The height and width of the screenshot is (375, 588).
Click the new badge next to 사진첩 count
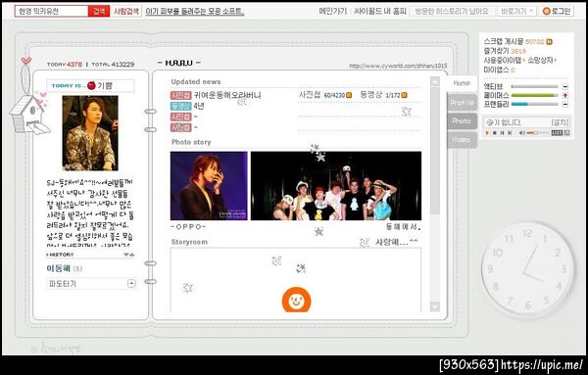click(x=349, y=96)
